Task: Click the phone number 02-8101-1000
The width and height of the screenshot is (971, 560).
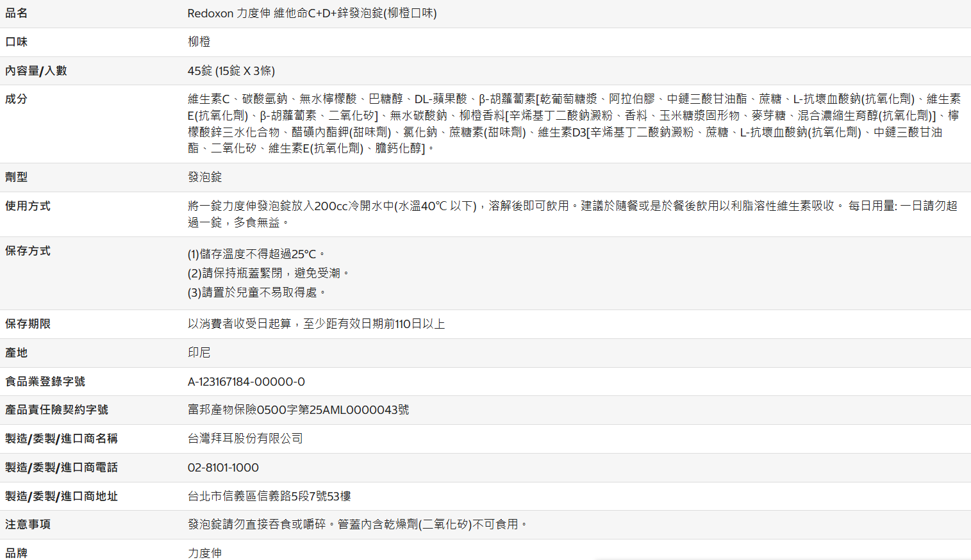Action: [x=223, y=468]
